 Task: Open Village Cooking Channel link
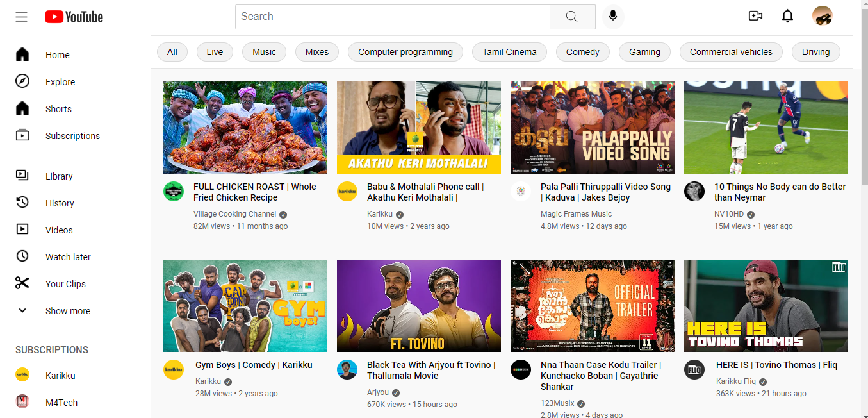tap(234, 214)
